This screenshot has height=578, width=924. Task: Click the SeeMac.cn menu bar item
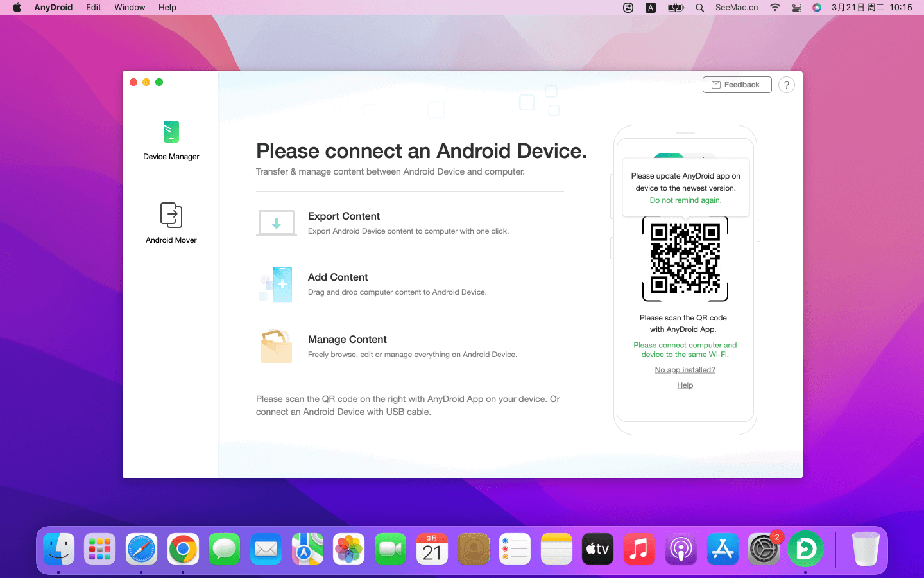(737, 8)
